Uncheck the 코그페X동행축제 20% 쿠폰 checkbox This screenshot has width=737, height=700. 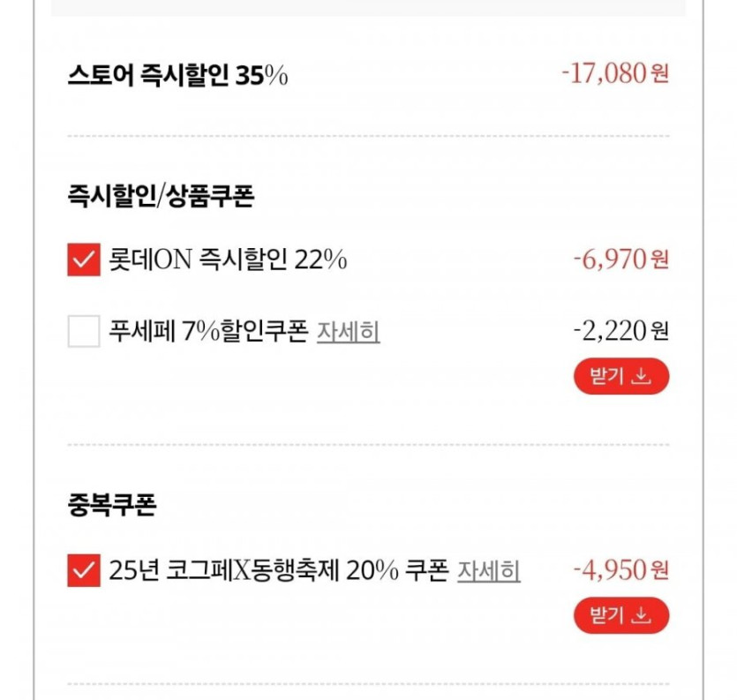pyautogui.click(x=84, y=571)
